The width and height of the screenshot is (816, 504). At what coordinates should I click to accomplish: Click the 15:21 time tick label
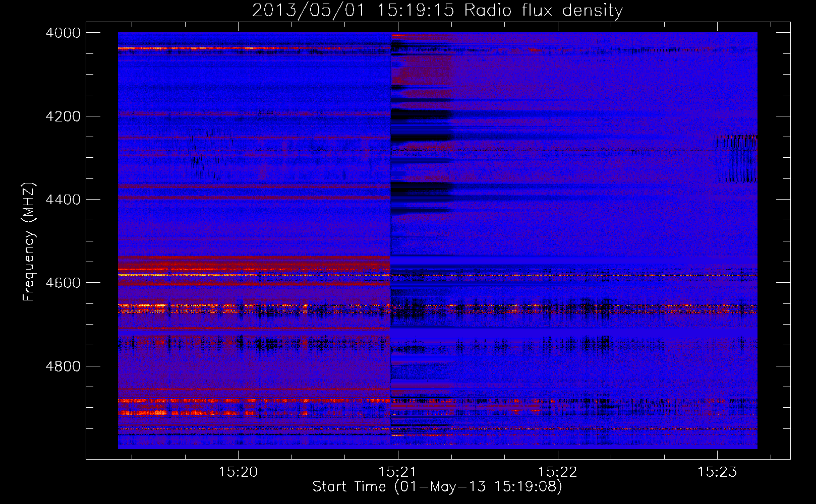[398, 472]
